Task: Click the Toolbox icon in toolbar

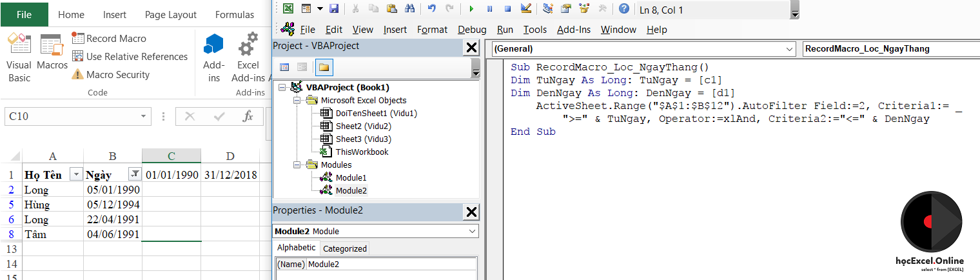Action: pos(602,8)
